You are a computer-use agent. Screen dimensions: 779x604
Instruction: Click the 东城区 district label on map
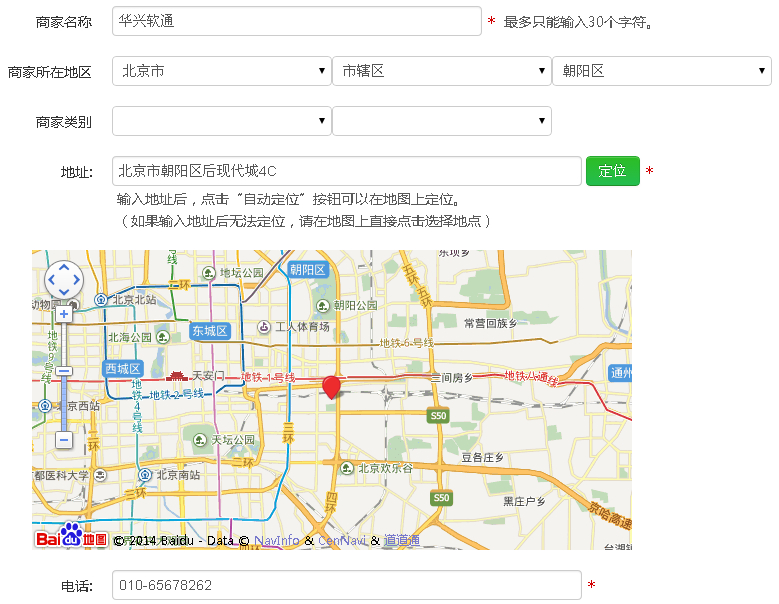click(210, 331)
